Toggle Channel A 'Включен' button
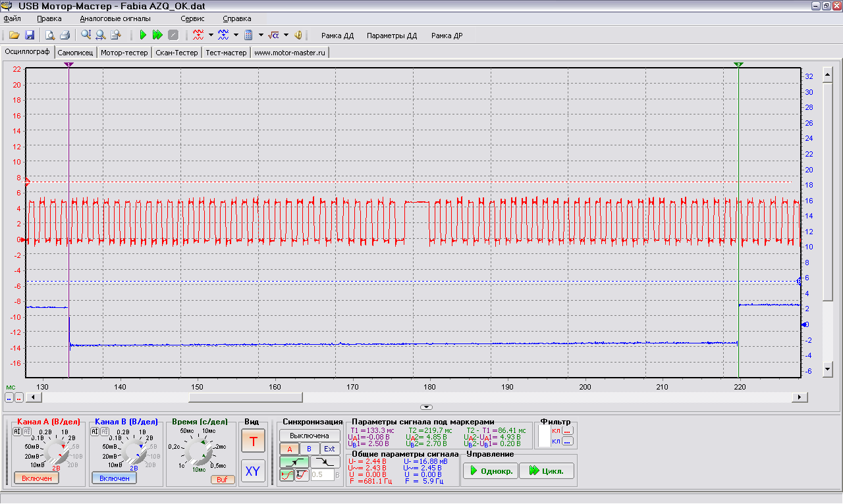Viewport: 843px width, 504px height. tap(36, 478)
